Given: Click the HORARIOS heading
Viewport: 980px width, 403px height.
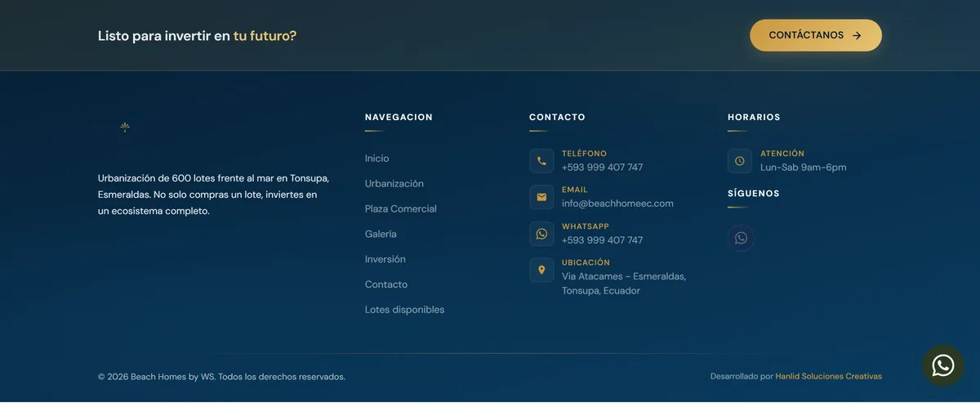Looking at the screenshot, I should [754, 118].
